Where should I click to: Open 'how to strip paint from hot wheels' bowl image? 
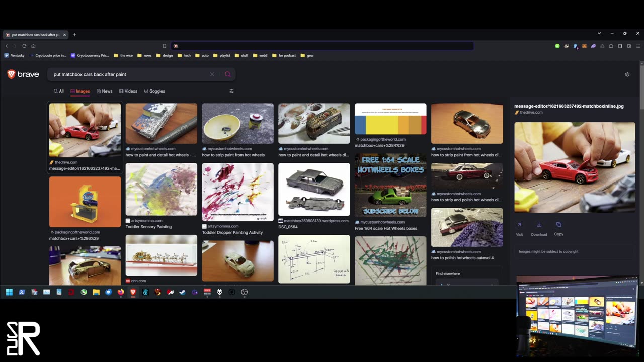[238, 124]
